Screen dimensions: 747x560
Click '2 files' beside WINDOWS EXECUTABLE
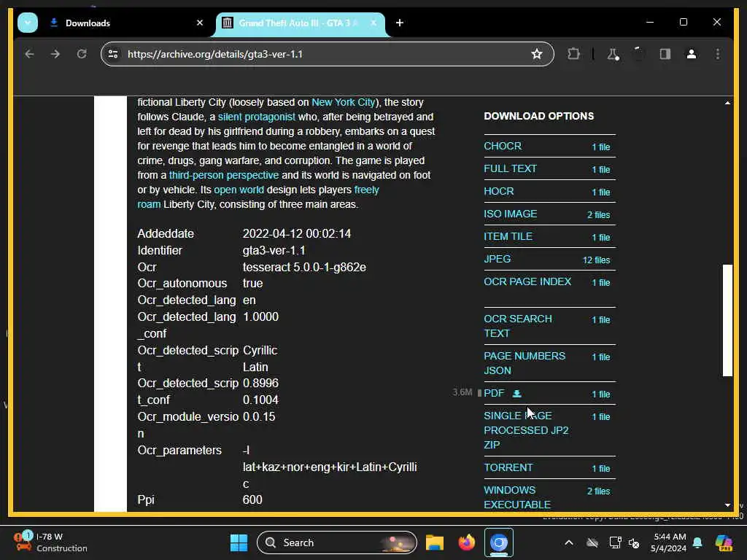598,491
